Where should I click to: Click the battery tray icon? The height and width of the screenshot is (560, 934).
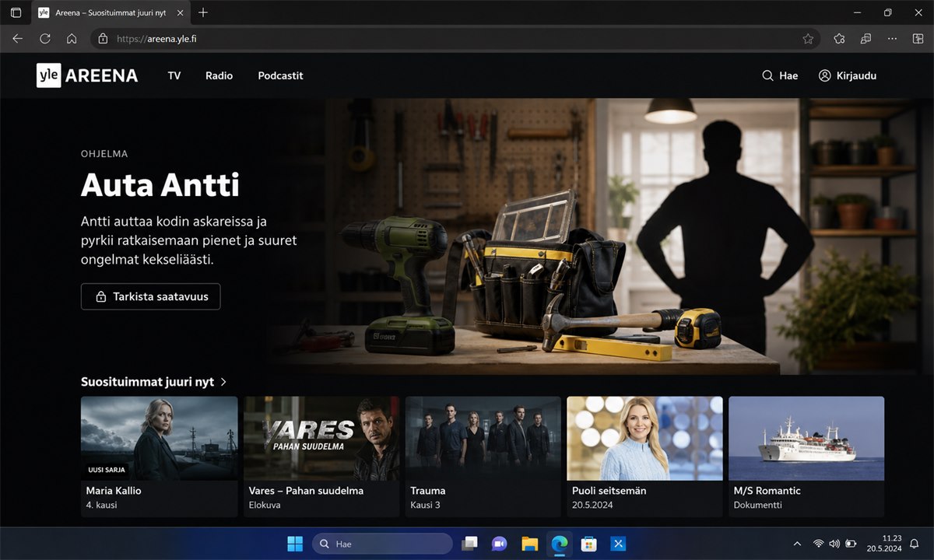[x=851, y=544]
